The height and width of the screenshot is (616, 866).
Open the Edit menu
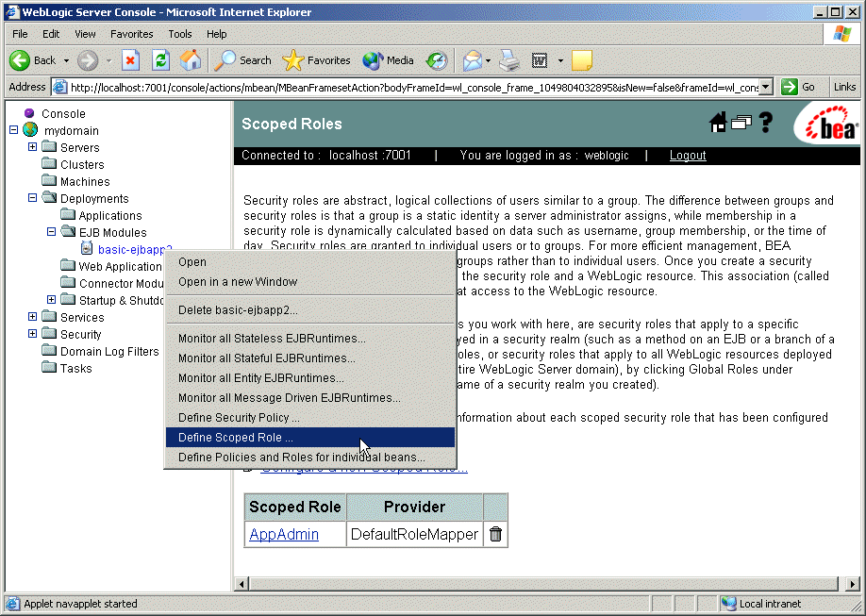pos(51,34)
